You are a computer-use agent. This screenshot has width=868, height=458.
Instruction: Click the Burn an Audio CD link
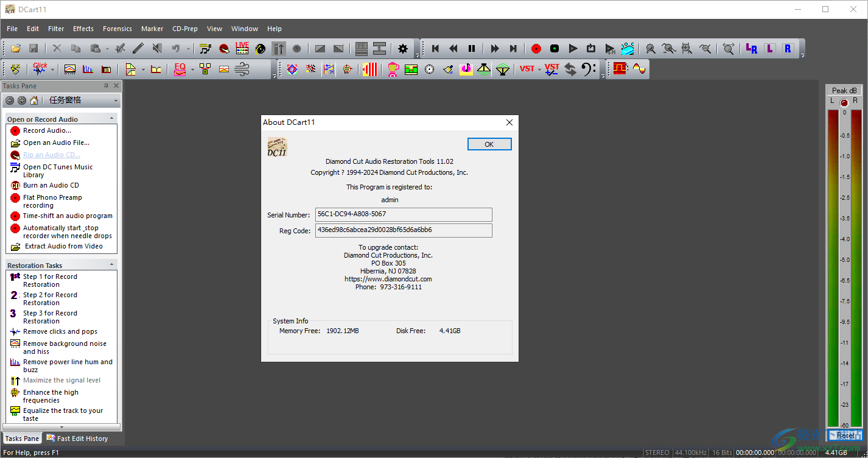coord(51,185)
